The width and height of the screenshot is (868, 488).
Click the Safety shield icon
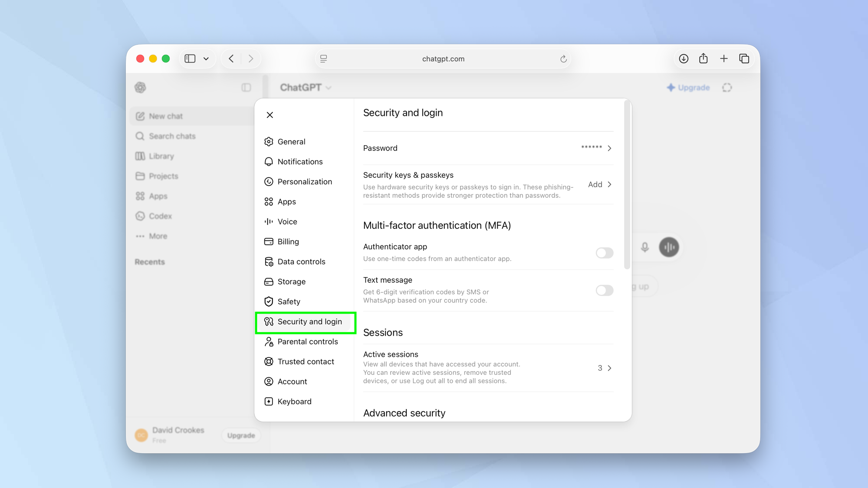tap(269, 301)
